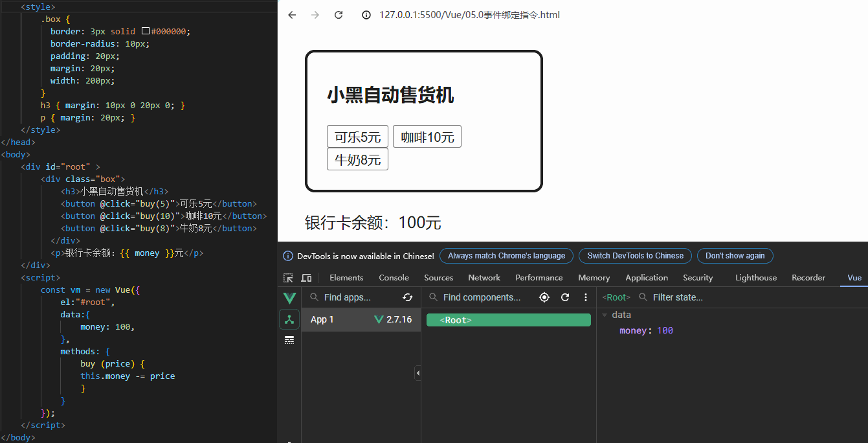868x443 pixels.
Task: Collapse the apps list pane arrow
Action: click(417, 373)
